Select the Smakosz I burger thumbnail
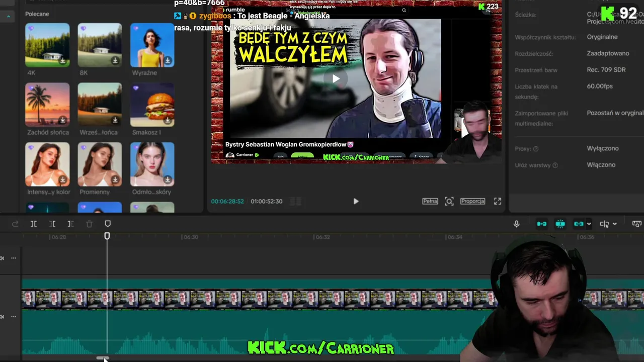 click(x=152, y=105)
